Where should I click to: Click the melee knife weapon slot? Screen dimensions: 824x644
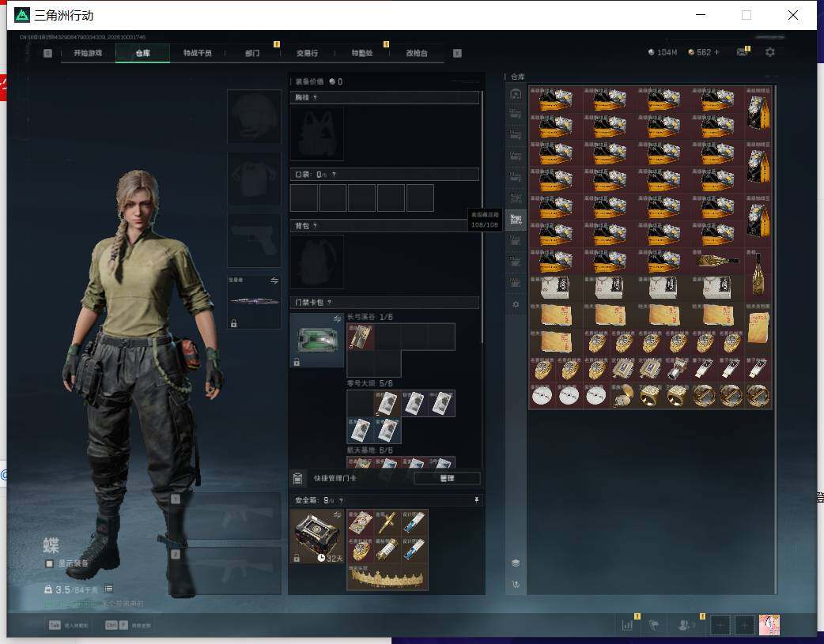255,302
